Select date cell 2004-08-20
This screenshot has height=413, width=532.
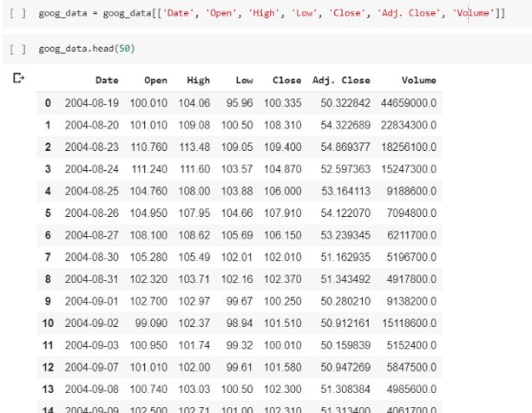pos(92,125)
